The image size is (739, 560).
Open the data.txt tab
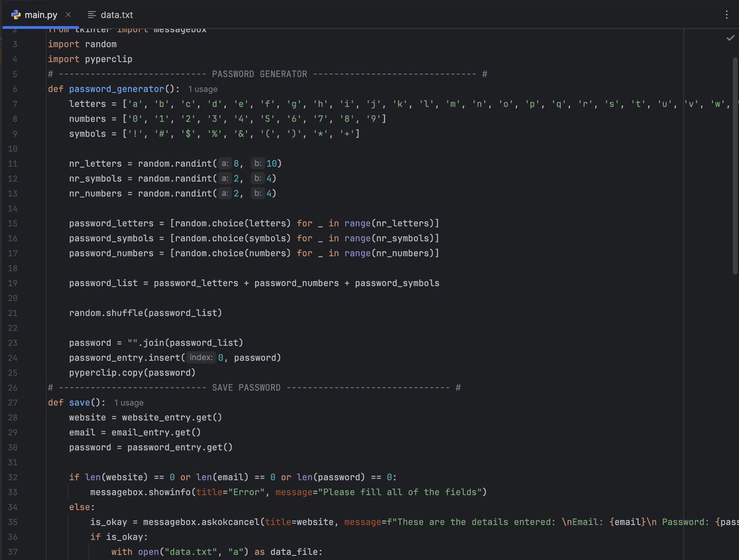point(110,14)
